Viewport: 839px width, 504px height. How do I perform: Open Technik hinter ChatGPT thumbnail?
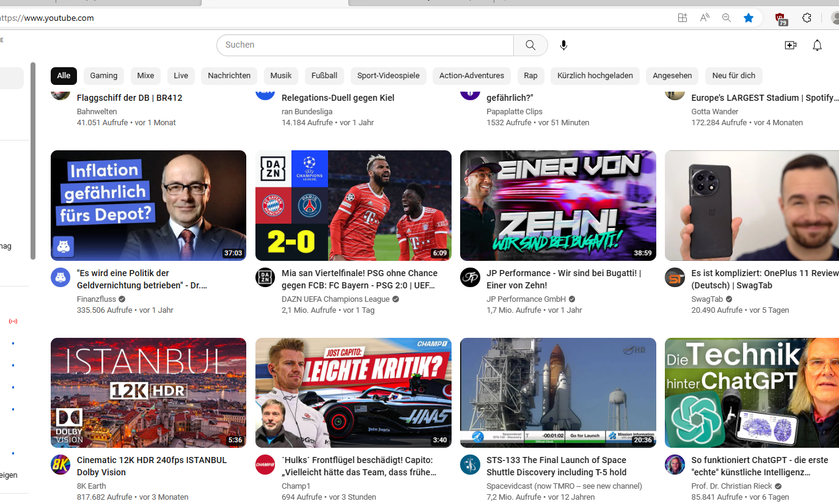(x=752, y=393)
